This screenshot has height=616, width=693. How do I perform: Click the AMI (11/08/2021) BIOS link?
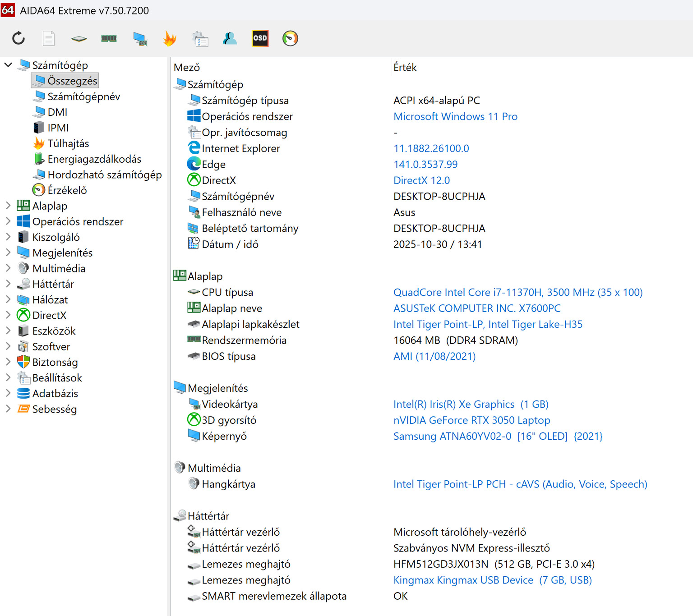pos(434,356)
